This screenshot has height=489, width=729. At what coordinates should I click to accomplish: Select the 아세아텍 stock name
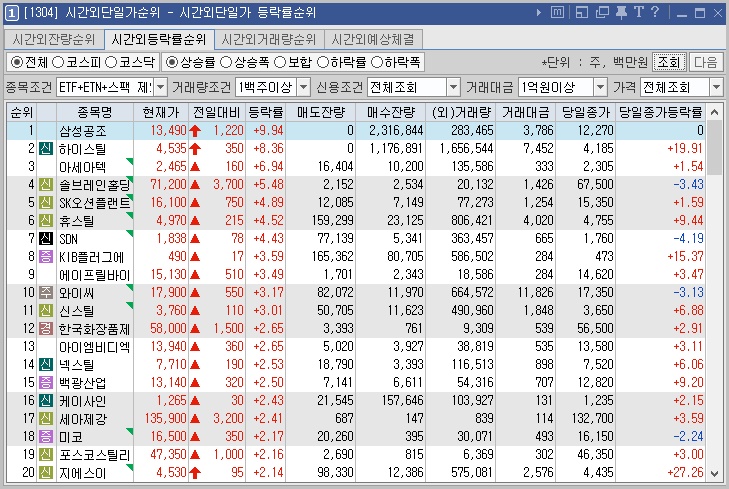[82, 167]
